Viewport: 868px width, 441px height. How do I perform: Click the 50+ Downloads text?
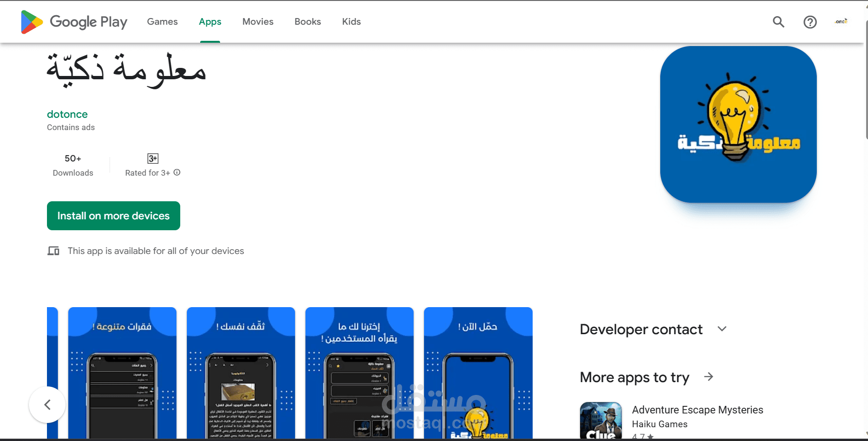point(73,165)
